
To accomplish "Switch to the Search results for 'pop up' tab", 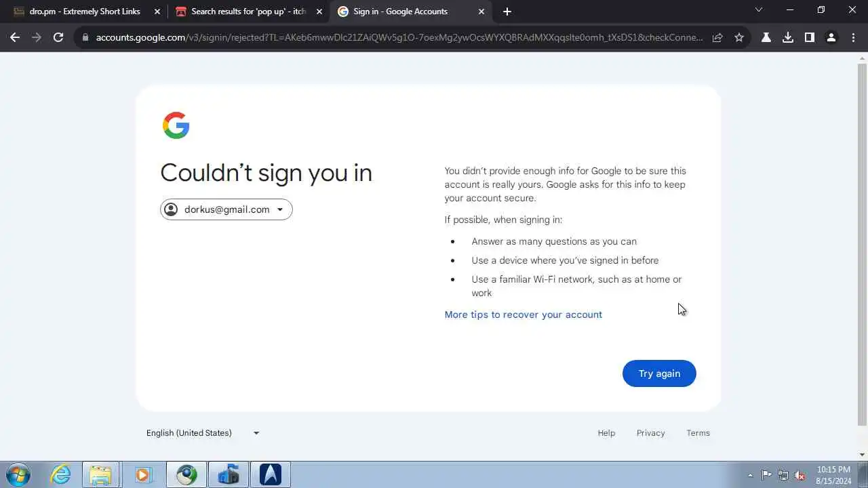I will [248, 12].
